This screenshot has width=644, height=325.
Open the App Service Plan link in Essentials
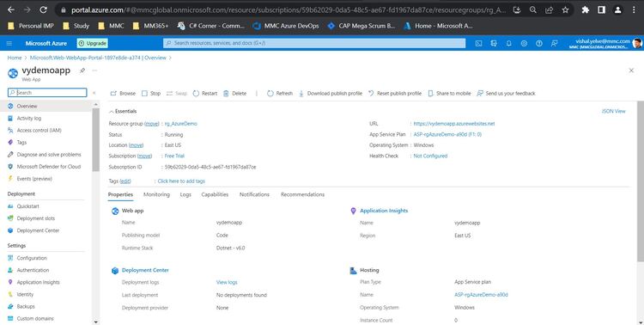click(447, 134)
